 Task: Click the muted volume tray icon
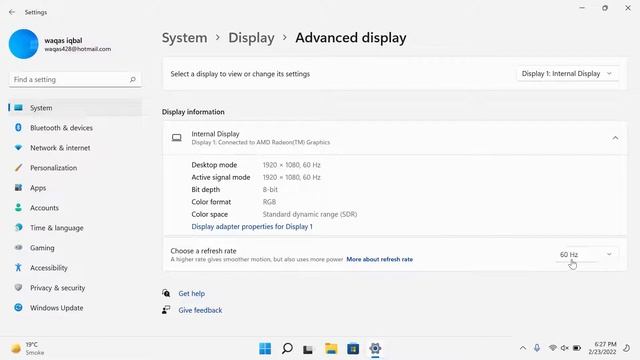click(564, 348)
